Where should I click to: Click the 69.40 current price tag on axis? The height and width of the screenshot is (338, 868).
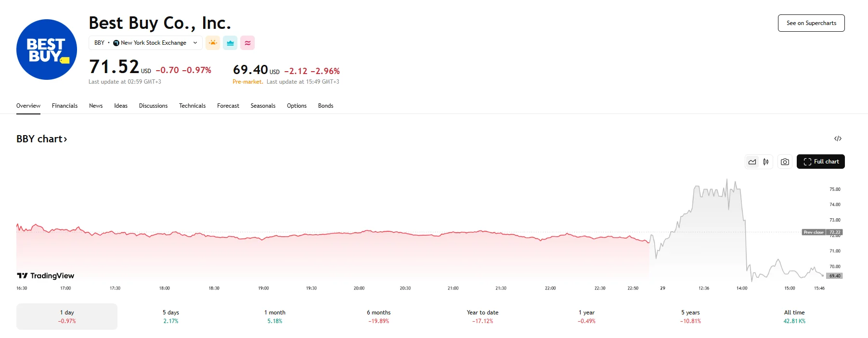[835, 276]
